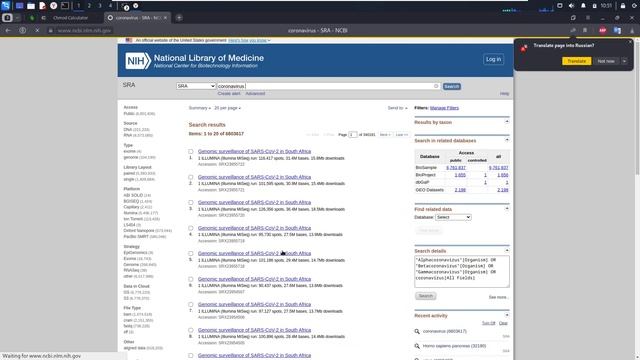Click the page number input field
640x360 pixels.
[x=353, y=135]
